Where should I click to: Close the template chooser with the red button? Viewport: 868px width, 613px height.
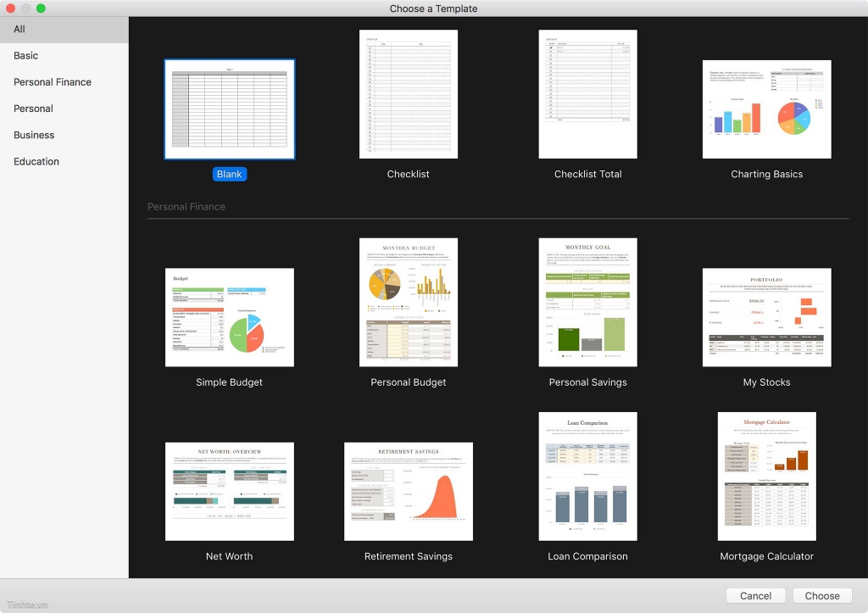pyautogui.click(x=10, y=8)
